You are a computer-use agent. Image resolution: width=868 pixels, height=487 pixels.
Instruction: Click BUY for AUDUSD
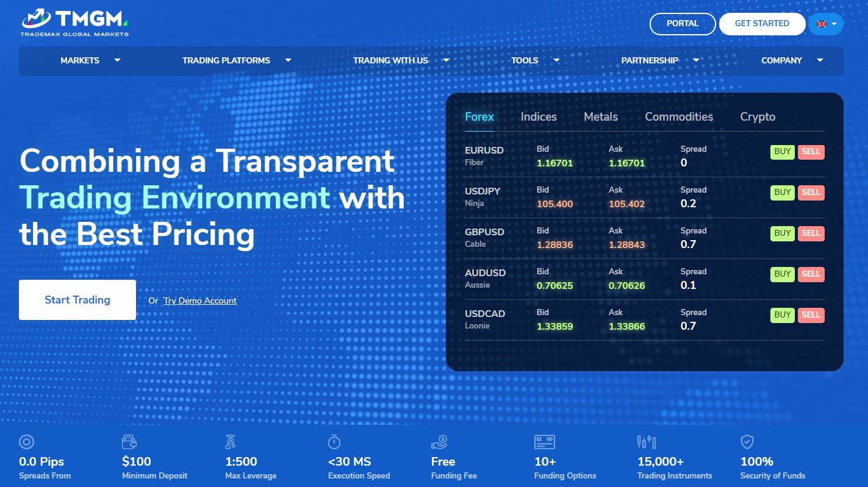click(x=783, y=274)
